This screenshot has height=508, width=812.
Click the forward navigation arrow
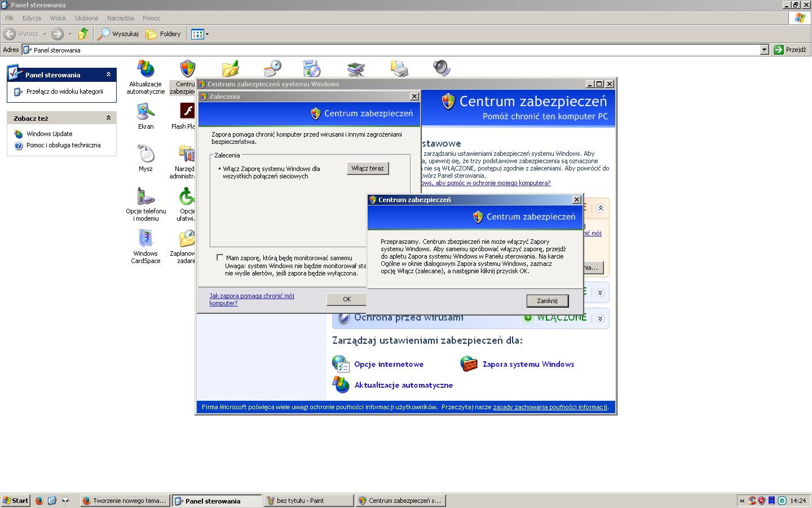coord(58,34)
